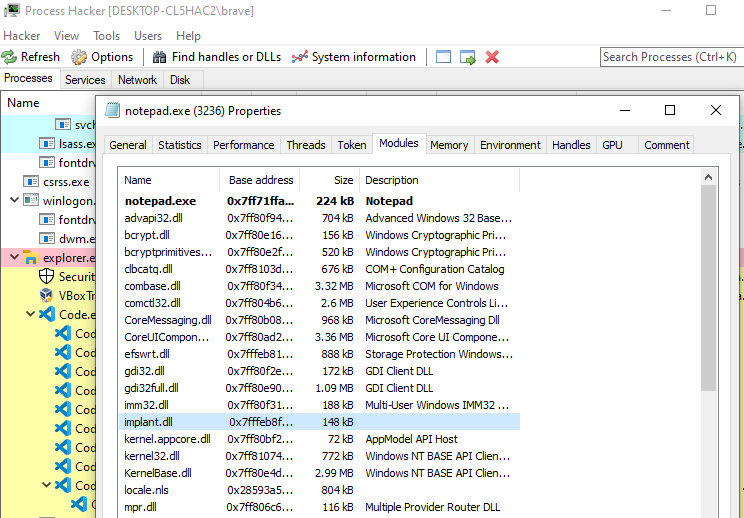Click the process list Name column header
This screenshot has height=518, width=744.
tap(48, 103)
